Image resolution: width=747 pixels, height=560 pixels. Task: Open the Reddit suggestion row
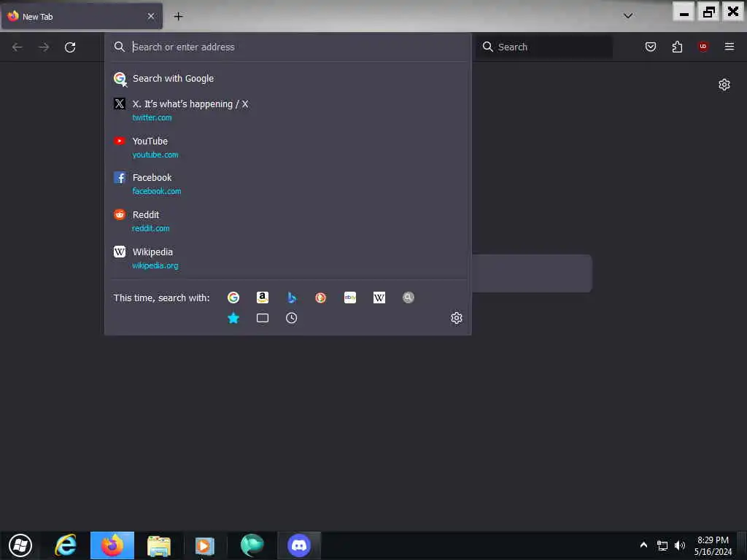pyautogui.click(x=287, y=221)
